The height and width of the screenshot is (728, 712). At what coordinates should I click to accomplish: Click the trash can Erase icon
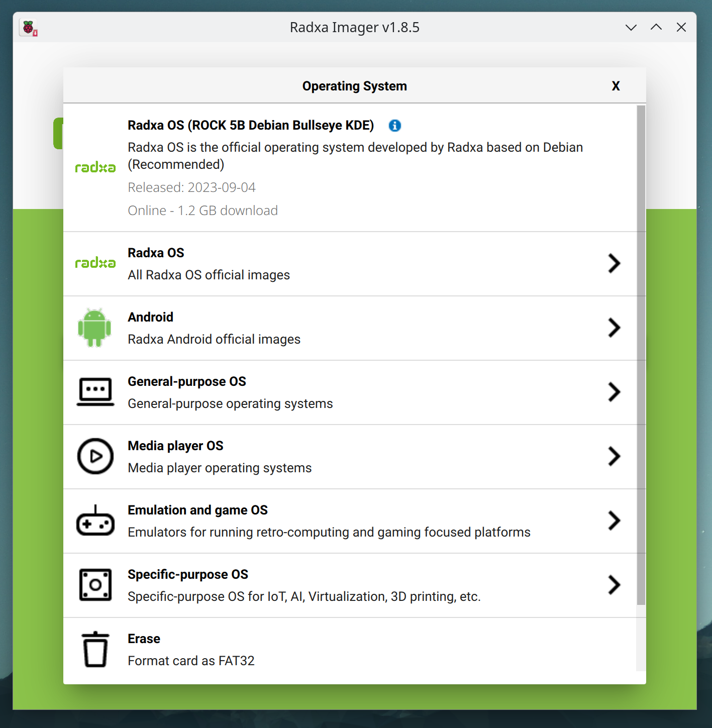click(95, 649)
